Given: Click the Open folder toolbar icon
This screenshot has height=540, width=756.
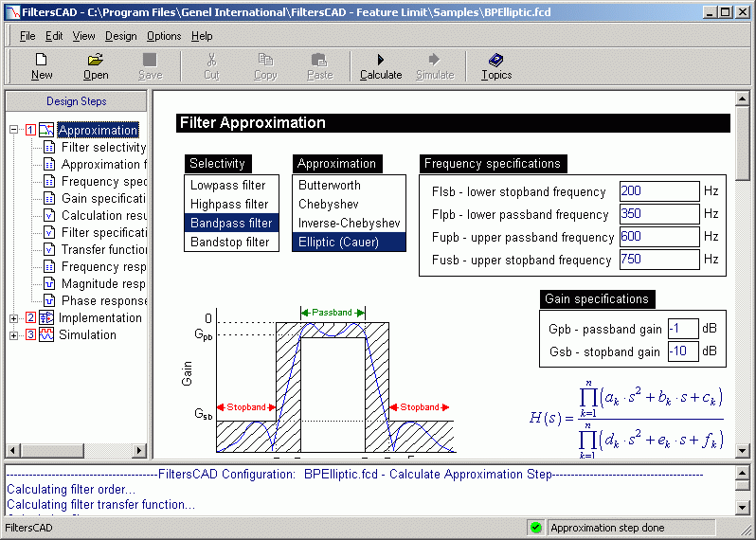Looking at the screenshot, I should pos(96,60).
